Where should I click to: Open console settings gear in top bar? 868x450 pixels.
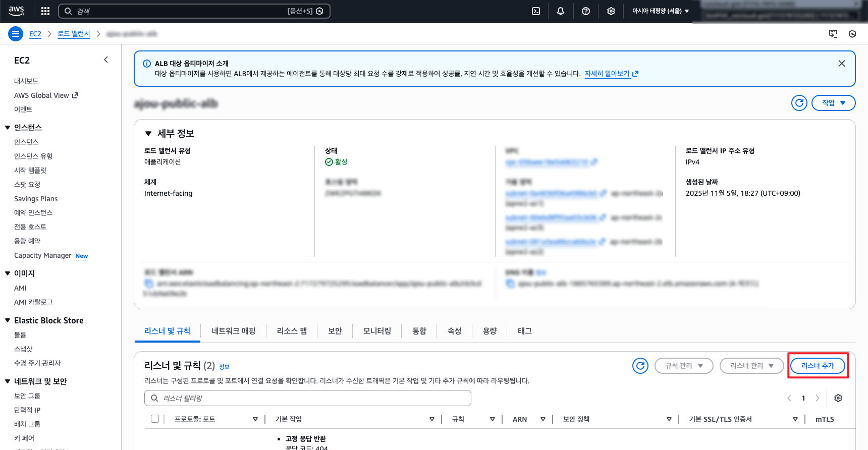tap(611, 11)
